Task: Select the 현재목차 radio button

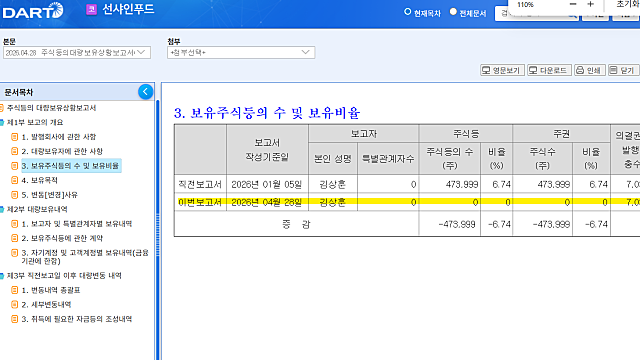Action: click(407, 12)
